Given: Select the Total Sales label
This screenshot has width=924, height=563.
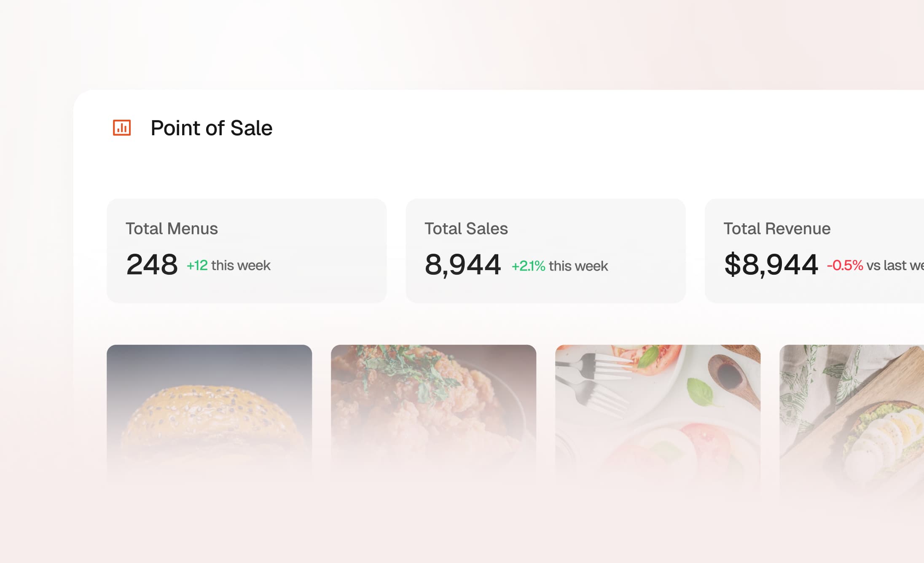Looking at the screenshot, I should coord(466,228).
